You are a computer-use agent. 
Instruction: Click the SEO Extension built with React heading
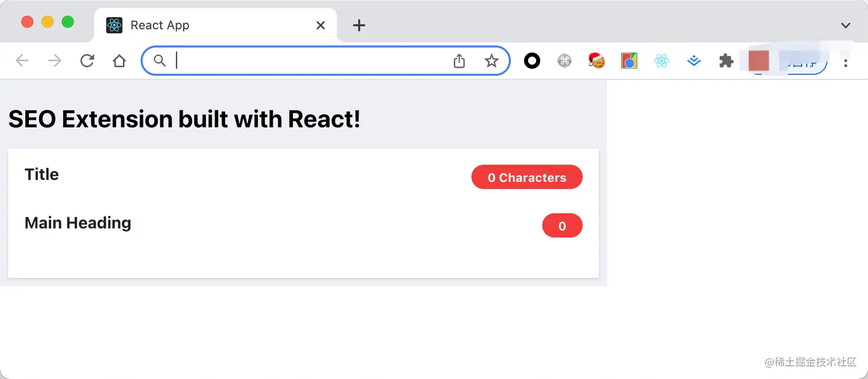[184, 119]
